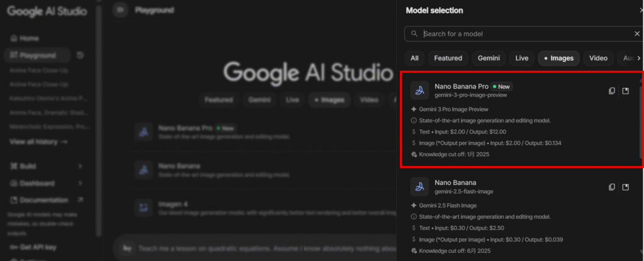This screenshot has width=644, height=261.
Task: Copy the gemini-2.5-flash-image model ID
Action: (x=611, y=187)
